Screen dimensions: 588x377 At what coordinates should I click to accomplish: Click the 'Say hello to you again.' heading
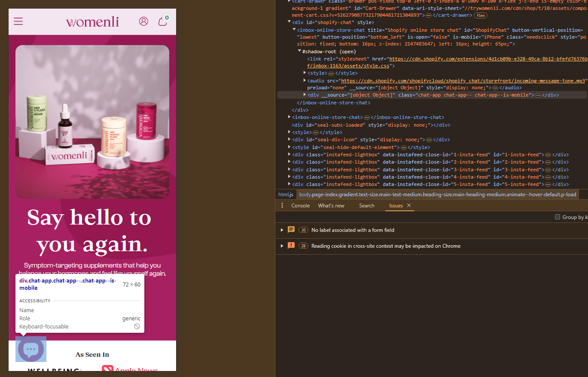89,231
